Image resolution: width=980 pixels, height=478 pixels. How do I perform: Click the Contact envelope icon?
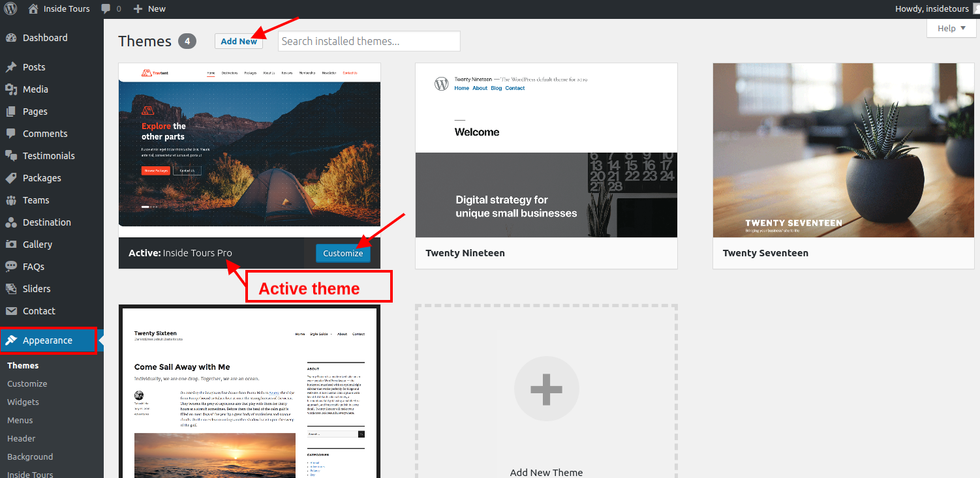tap(11, 311)
